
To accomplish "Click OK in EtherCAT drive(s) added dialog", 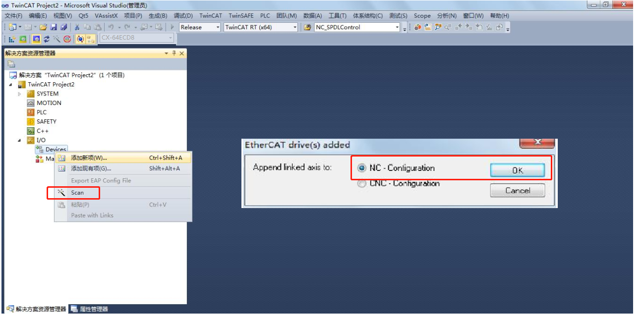I will tap(518, 170).
